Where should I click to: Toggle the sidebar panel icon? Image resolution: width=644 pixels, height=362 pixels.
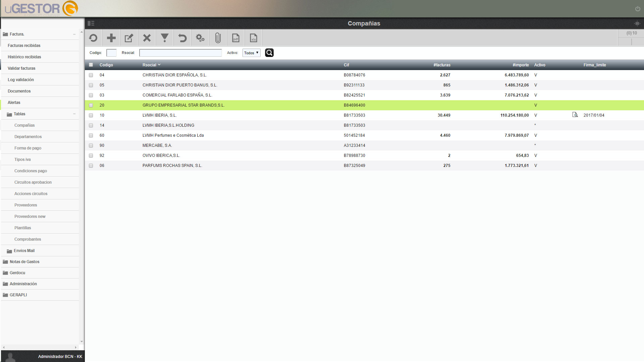[x=91, y=23]
